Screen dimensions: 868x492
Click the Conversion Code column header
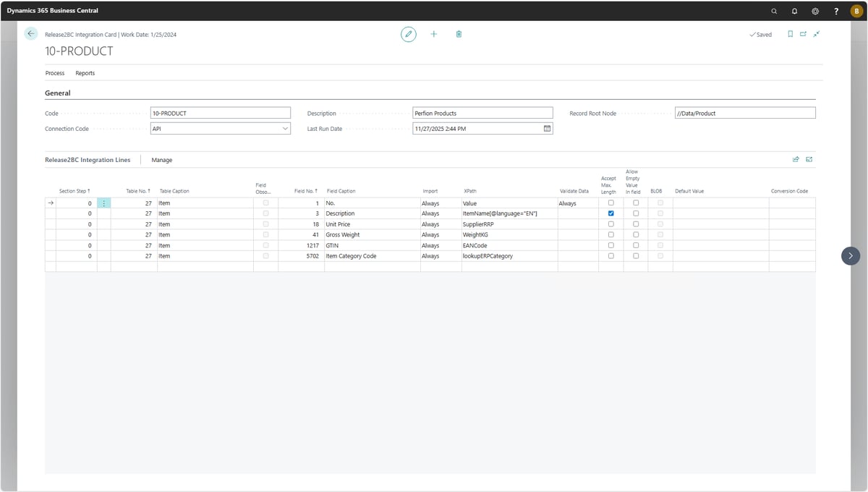(789, 191)
